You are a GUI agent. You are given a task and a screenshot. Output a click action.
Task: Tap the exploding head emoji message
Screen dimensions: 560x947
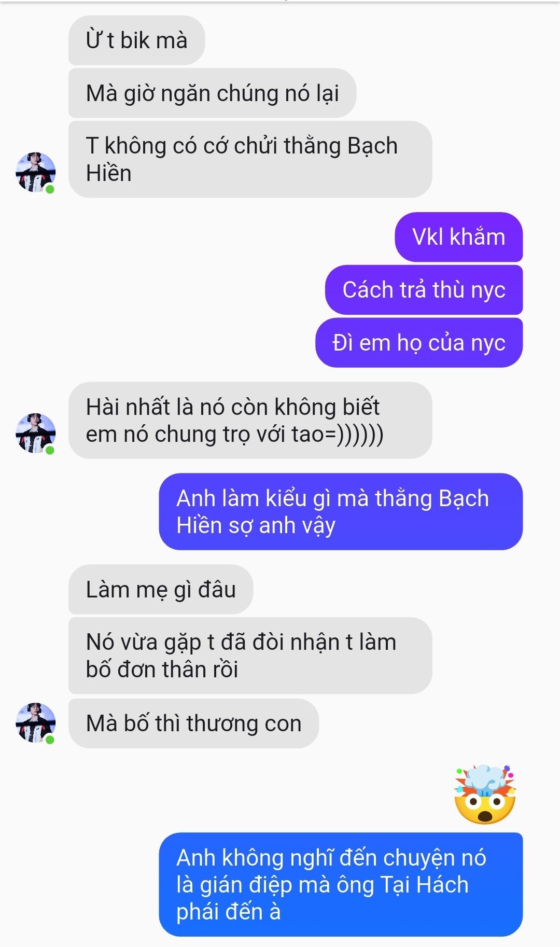coord(485,794)
